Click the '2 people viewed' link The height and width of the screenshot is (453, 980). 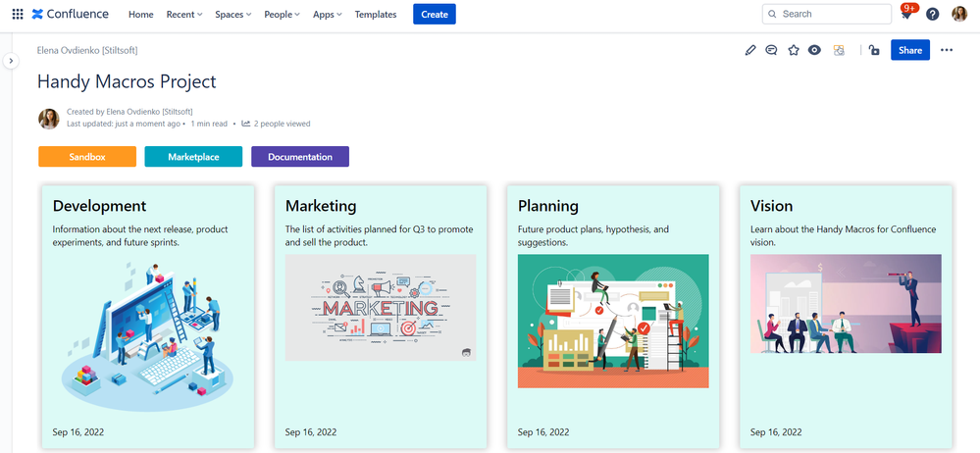click(282, 124)
